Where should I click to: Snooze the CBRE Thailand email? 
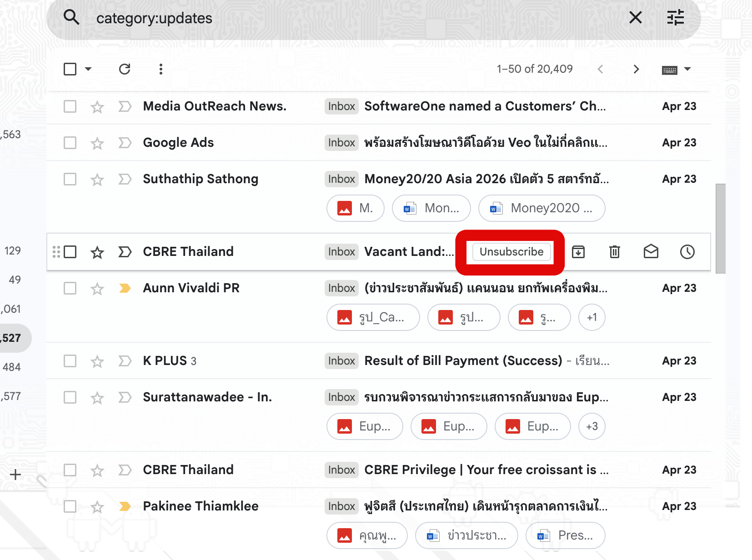click(687, 251)
